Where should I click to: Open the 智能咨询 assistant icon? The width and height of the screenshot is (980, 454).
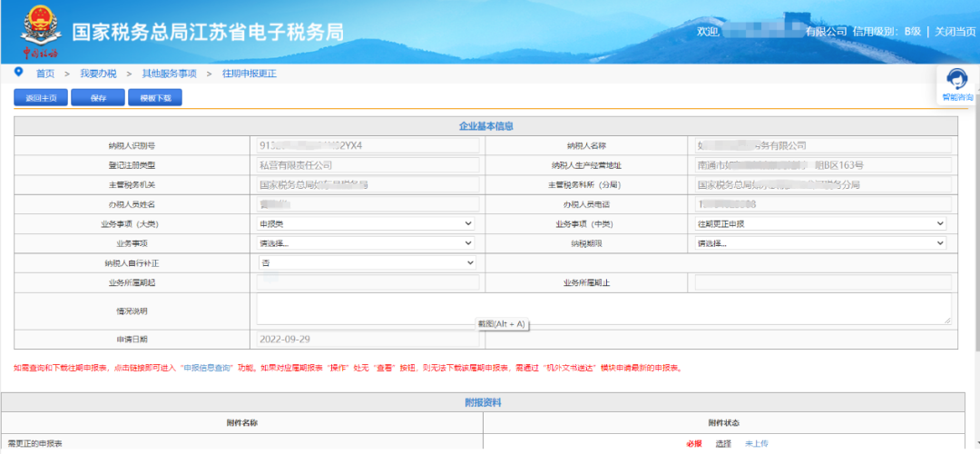click(957, 85)
